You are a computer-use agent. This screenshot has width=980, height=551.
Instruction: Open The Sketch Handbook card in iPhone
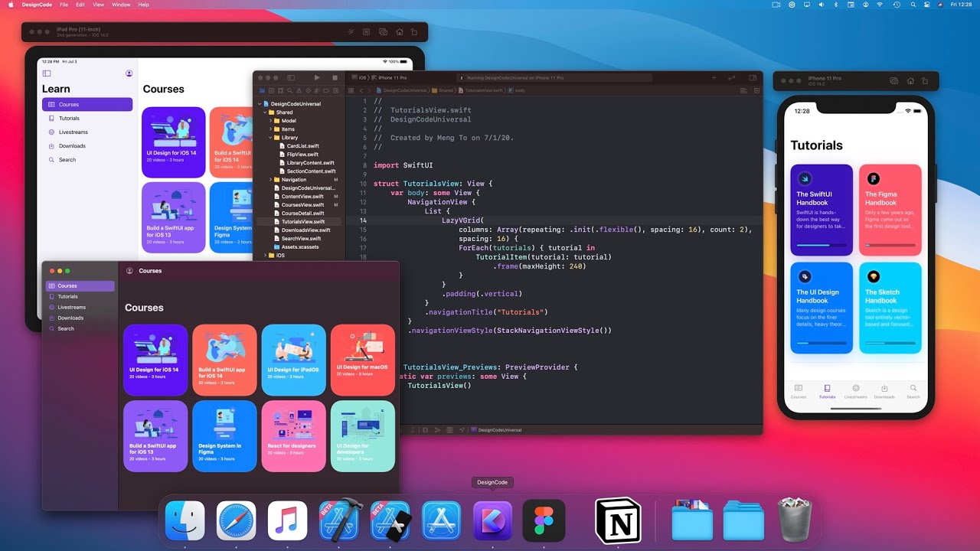[890, 308]
